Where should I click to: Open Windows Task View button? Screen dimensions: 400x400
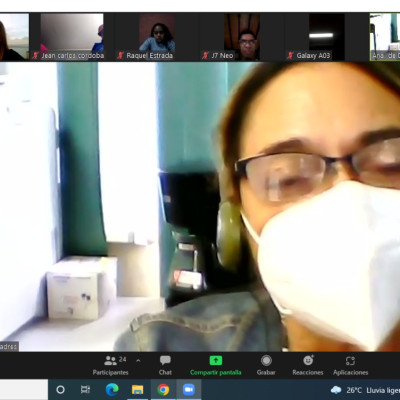[x=85, y=389]
